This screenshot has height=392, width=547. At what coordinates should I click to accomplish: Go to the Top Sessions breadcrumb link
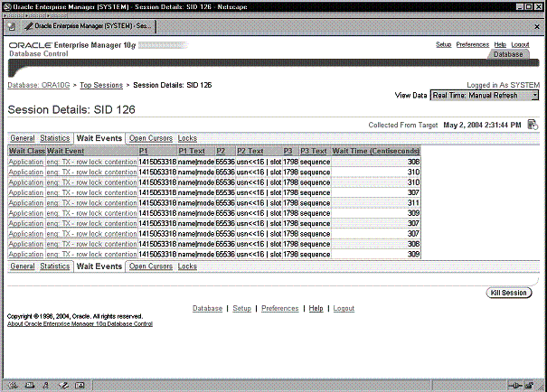101,85
